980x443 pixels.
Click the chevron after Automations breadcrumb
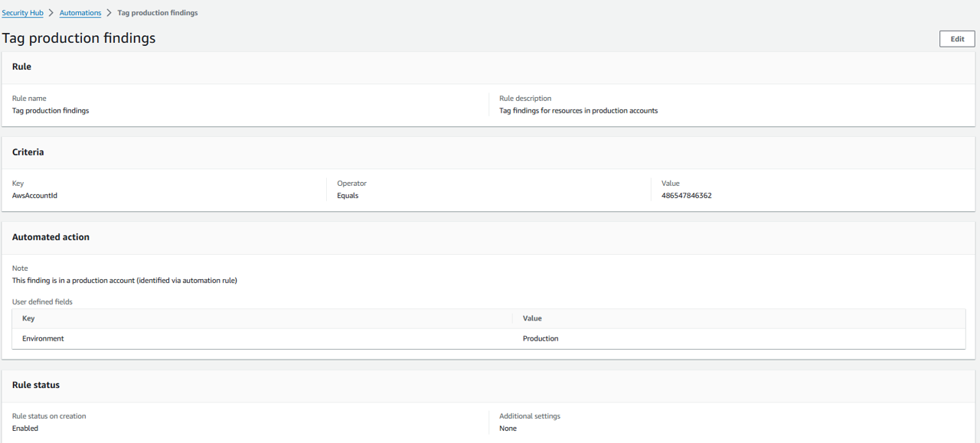pyautogui.click(x=109, y=13)
